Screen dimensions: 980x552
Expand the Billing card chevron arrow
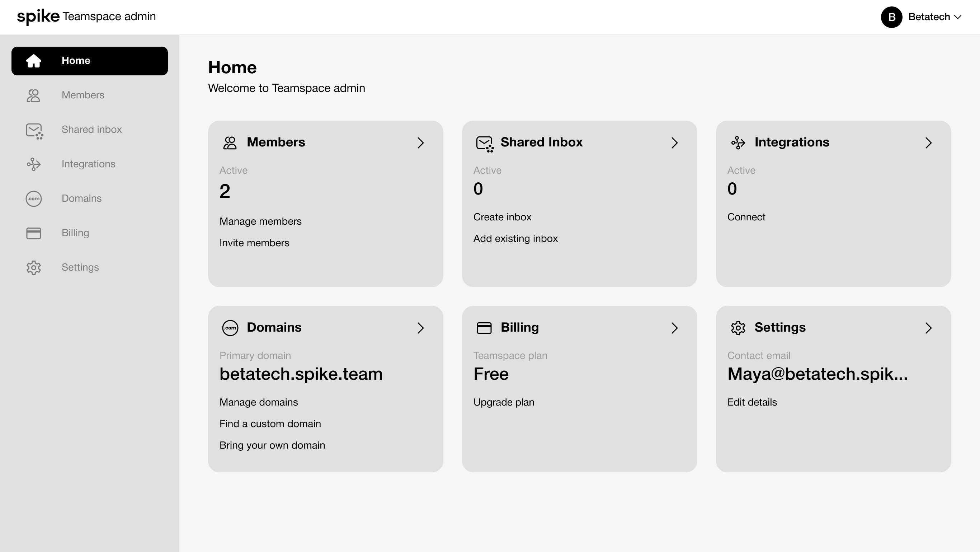674,328
